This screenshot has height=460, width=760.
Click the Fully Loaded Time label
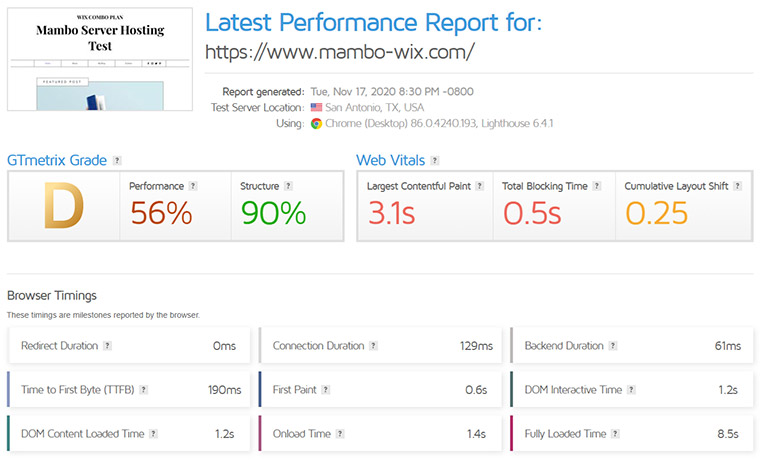coord(565,434)
